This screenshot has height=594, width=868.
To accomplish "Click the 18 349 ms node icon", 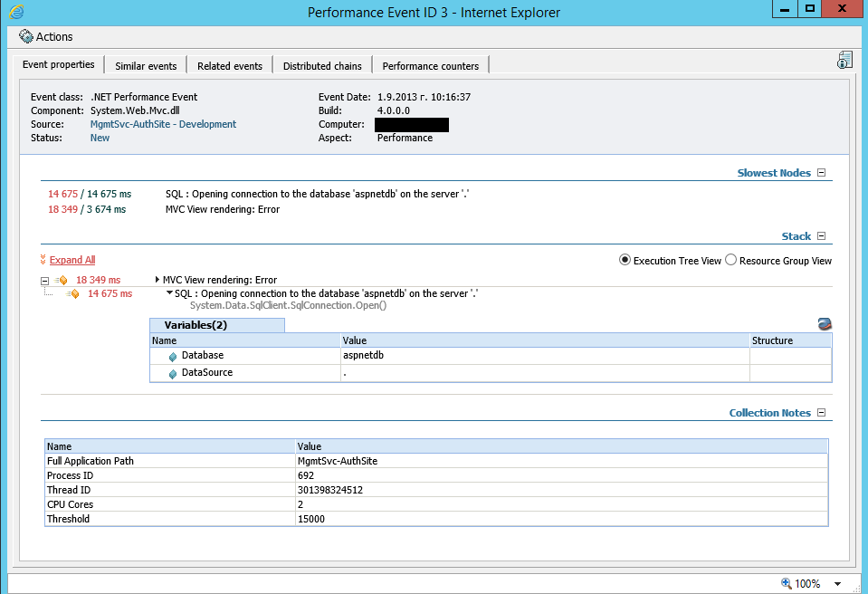I will point(62,281).
